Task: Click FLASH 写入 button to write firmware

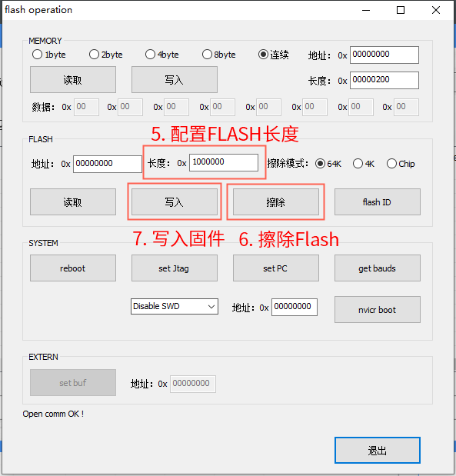Action: pyautogui.click(x=175, y=202)
